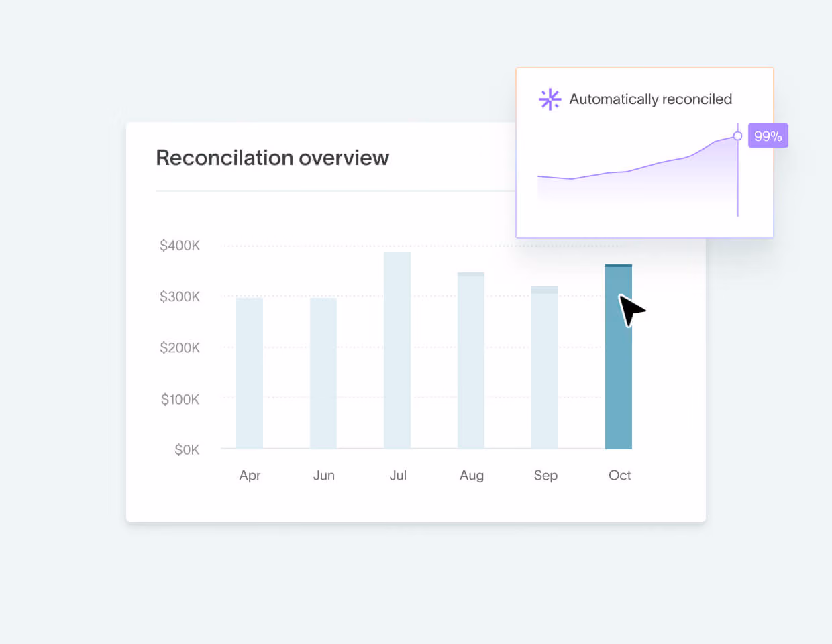Click the 'Reconcilation overview' heading
The height and width of the screenshot is (644, 832).
pos(272,158)
